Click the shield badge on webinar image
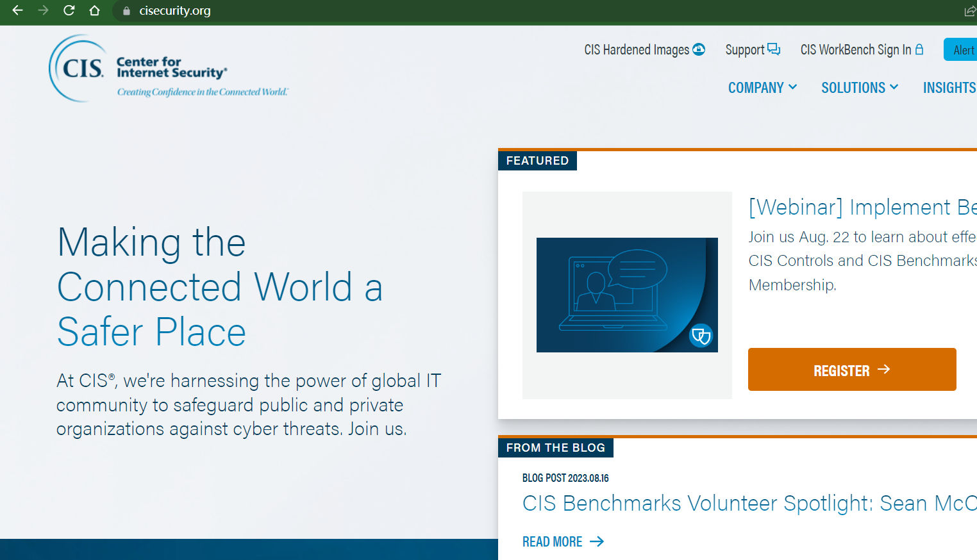 (x=701, y=335)
